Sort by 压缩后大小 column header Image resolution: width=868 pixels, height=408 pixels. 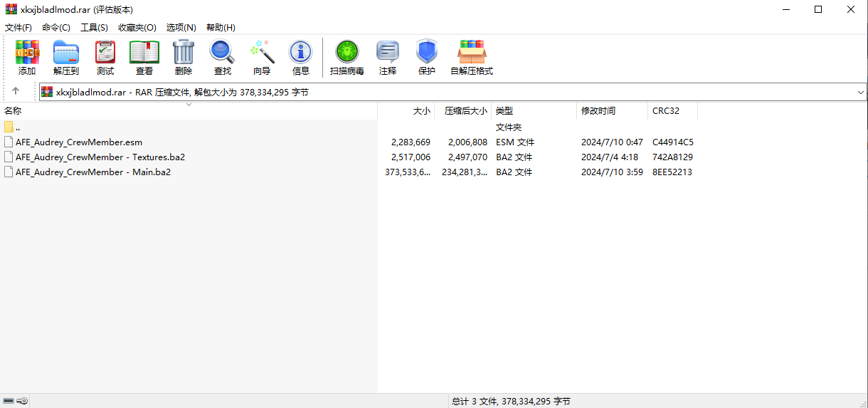click(462, 111)
